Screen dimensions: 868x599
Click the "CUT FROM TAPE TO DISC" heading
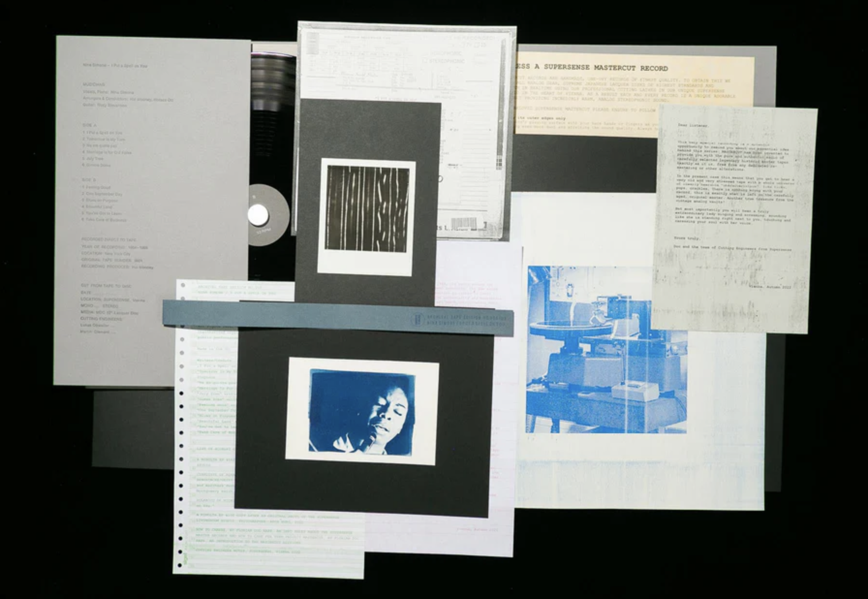(x=106, y=286)
